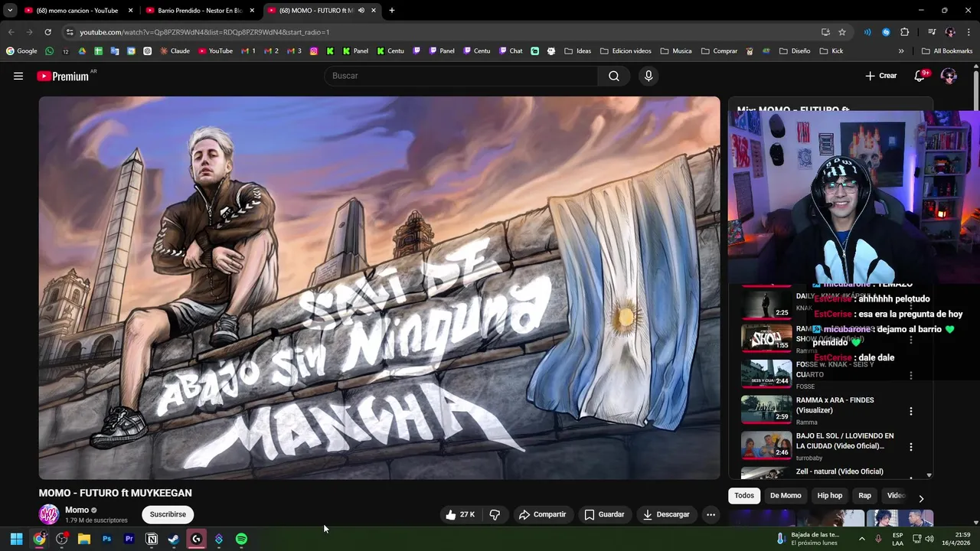Select the Hip hop filter chip
The width and height of the screenshot is (980, 551).
[830, 496]
